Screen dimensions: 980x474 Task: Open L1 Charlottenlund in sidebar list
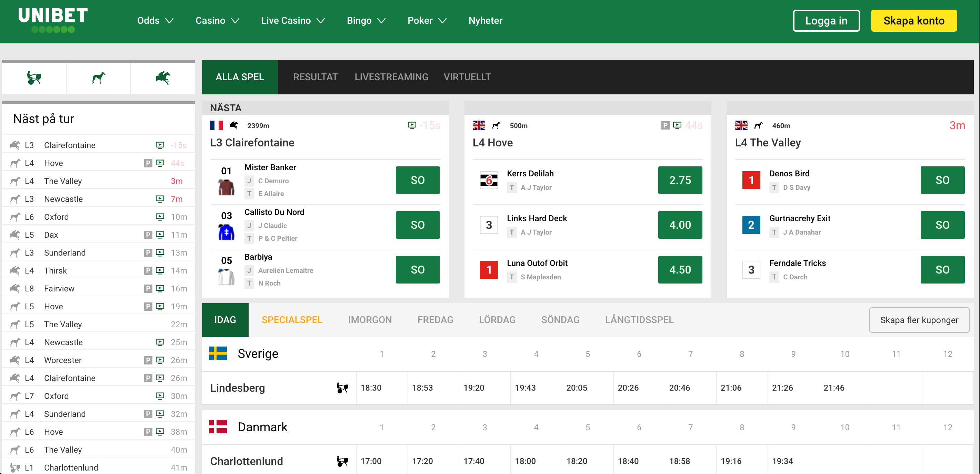99,467
